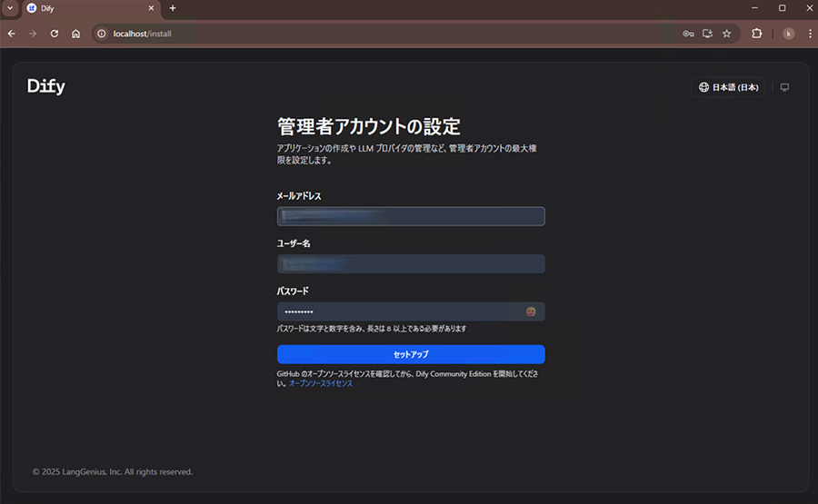
Task: Open the 日本語 language selector dropdown
Action: 728,87
